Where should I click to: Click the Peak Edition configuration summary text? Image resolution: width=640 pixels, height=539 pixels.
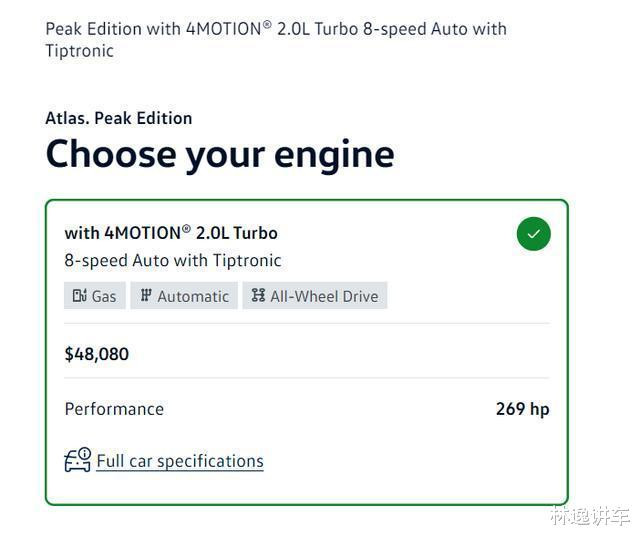pyautogui.click(x=276, y=40)
